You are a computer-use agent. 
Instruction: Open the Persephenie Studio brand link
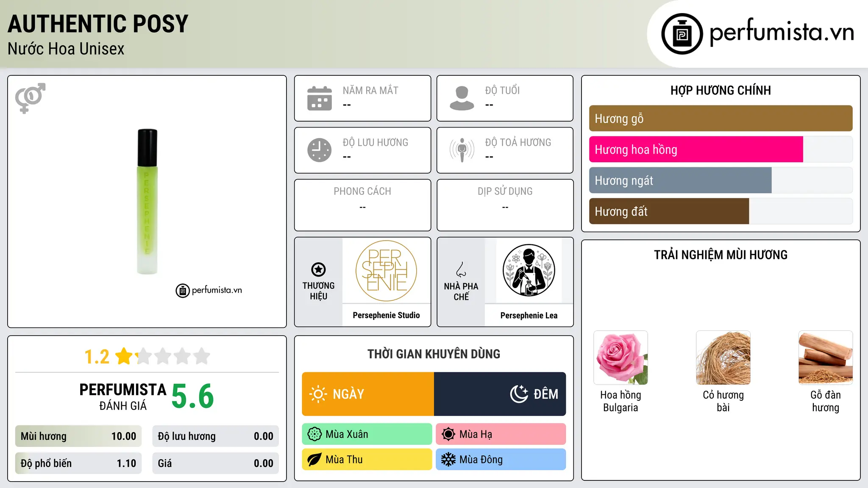386,315
